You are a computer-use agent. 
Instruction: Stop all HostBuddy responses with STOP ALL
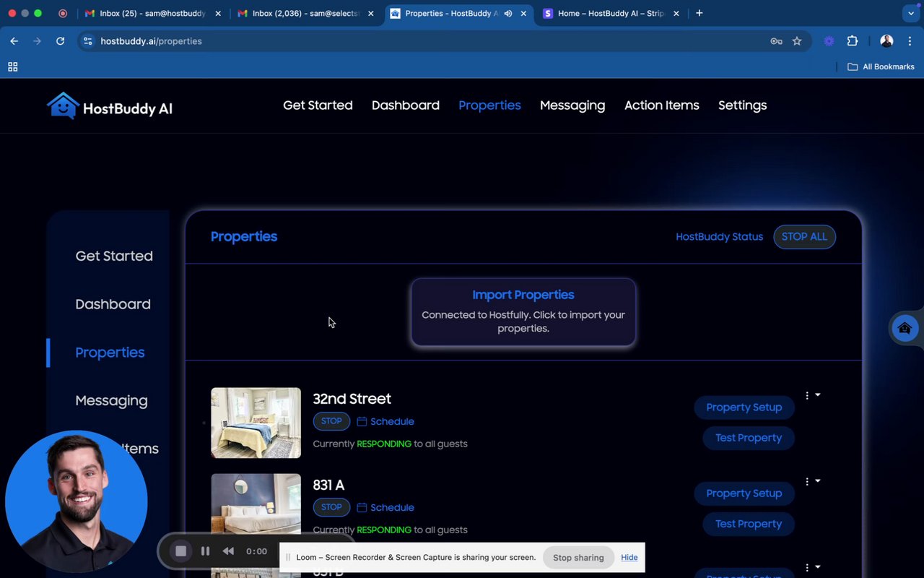click(804, 237)
